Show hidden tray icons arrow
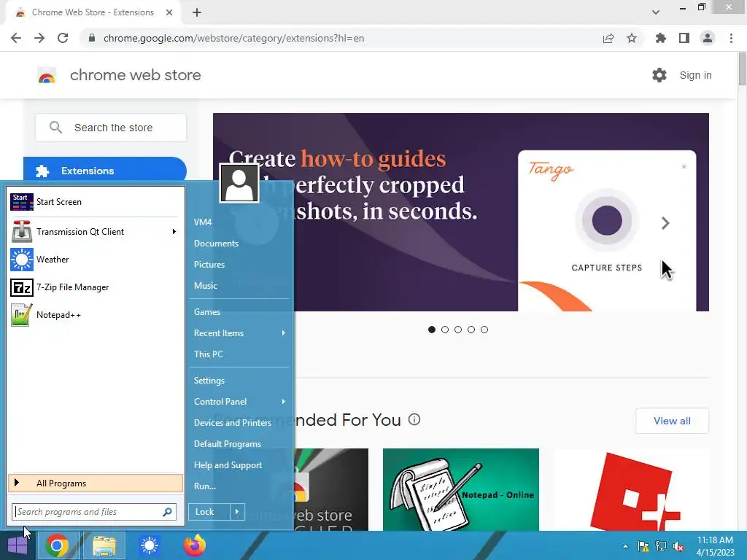The image size is (747, 560). coord(625,547)
